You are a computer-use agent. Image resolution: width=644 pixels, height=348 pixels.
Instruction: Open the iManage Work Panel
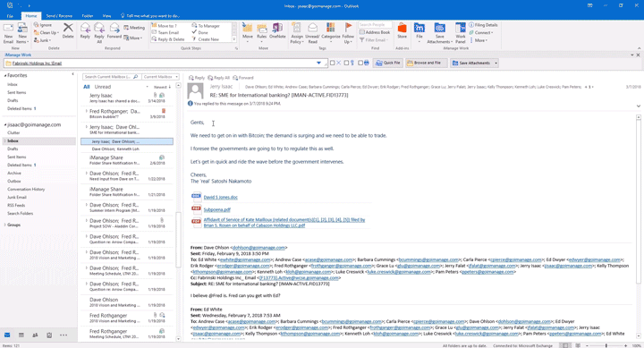coord(461,33)
